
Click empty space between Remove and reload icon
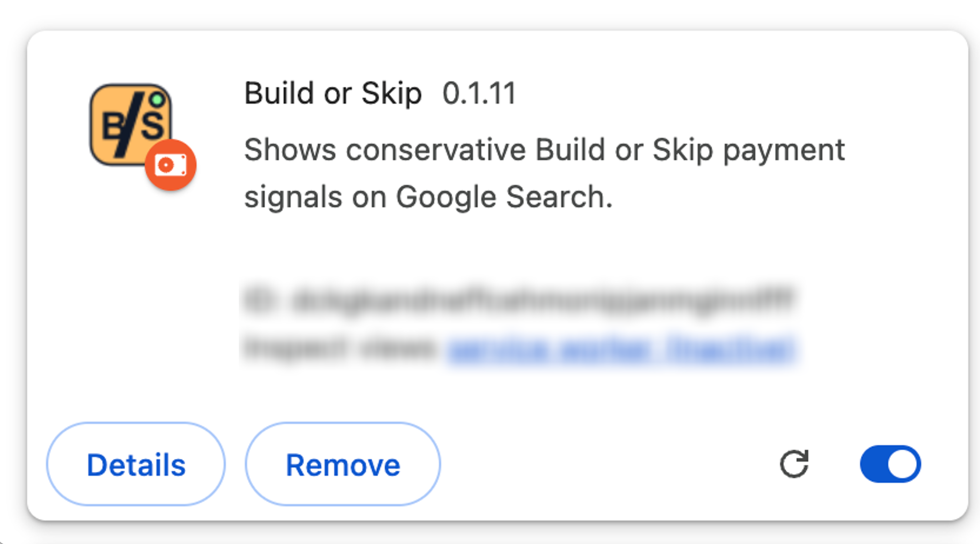609,464
